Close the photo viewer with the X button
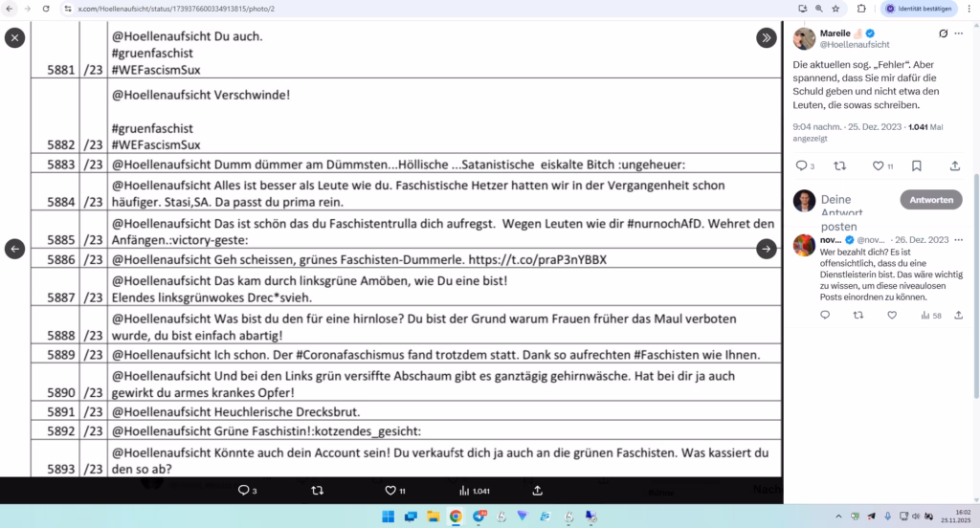The image size is (980, 528). coord(14,37)
